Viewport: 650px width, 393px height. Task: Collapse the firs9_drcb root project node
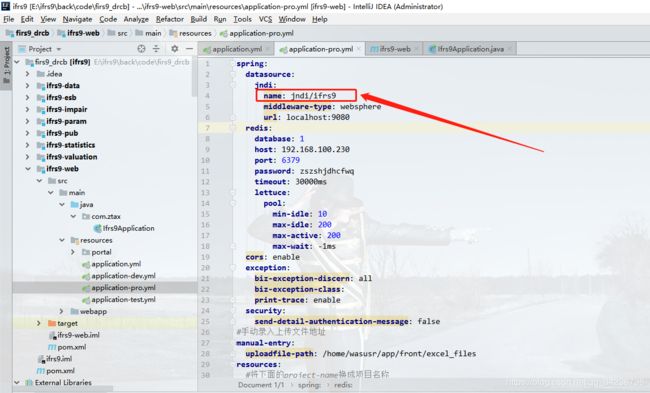click(x=17, y=62)
